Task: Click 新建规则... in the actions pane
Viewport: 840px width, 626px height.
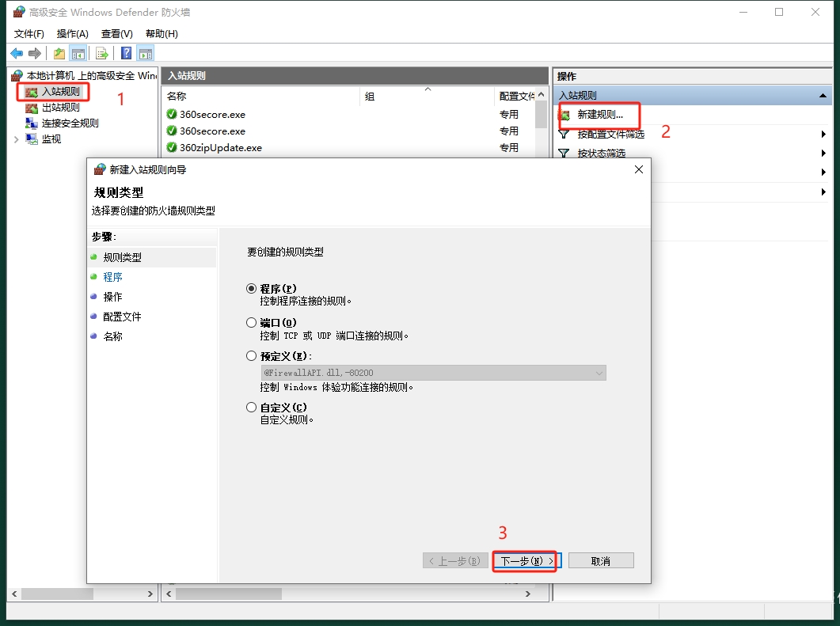Action: [600, 115]
